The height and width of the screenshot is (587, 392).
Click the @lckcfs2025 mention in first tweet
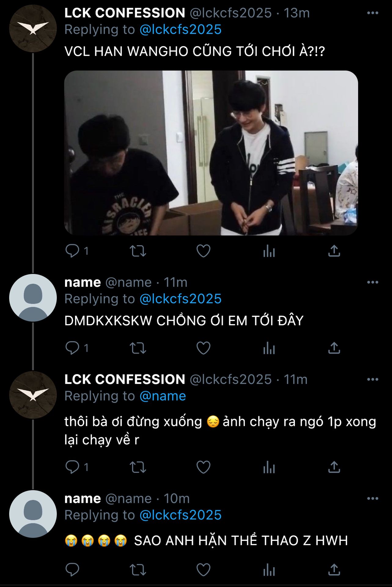point(180,30)
